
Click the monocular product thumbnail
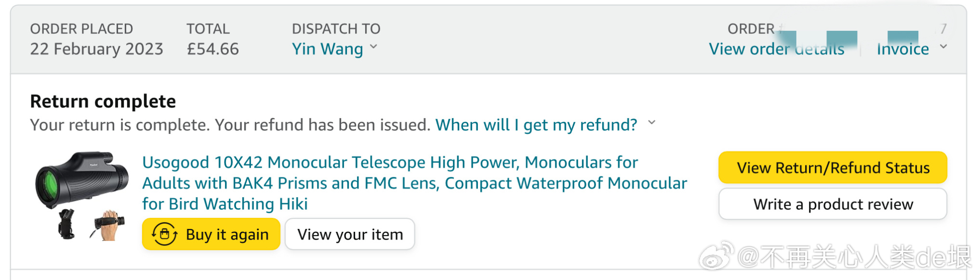[x=82, y=196]
